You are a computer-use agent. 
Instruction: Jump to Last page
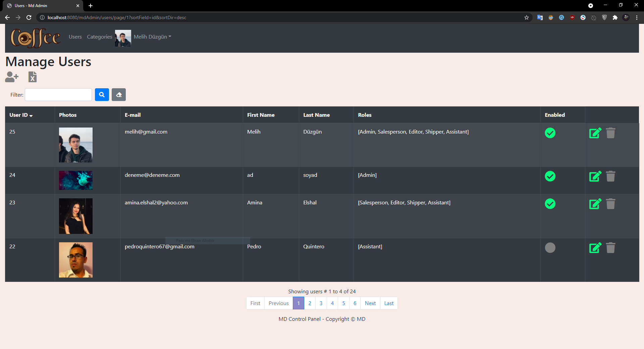(x=389, y=303)
